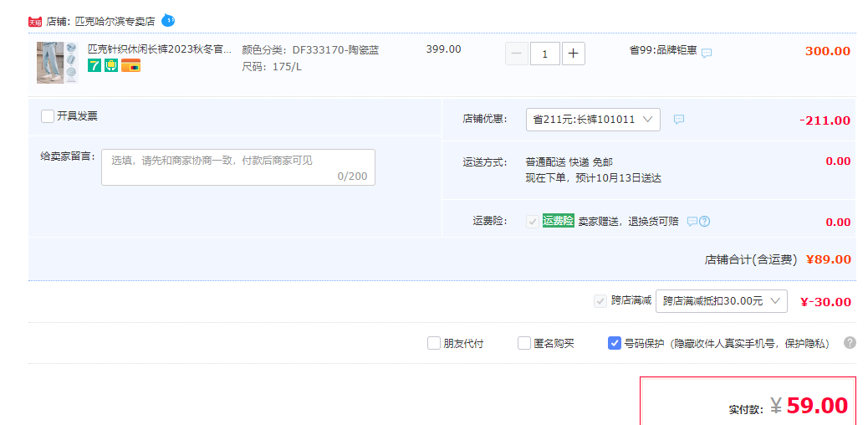Screen dimensions: 868x425
Task: Click the Tmall logo icon beside store name
Action: (x=35, y=22)
